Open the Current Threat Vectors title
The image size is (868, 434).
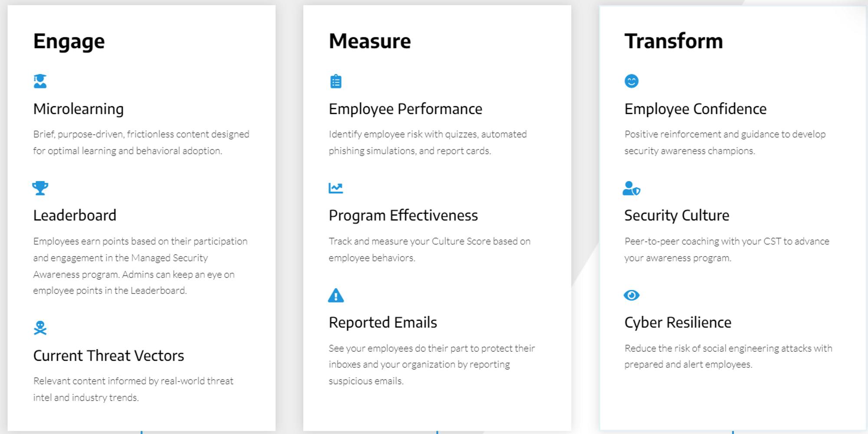pos(108,356)
